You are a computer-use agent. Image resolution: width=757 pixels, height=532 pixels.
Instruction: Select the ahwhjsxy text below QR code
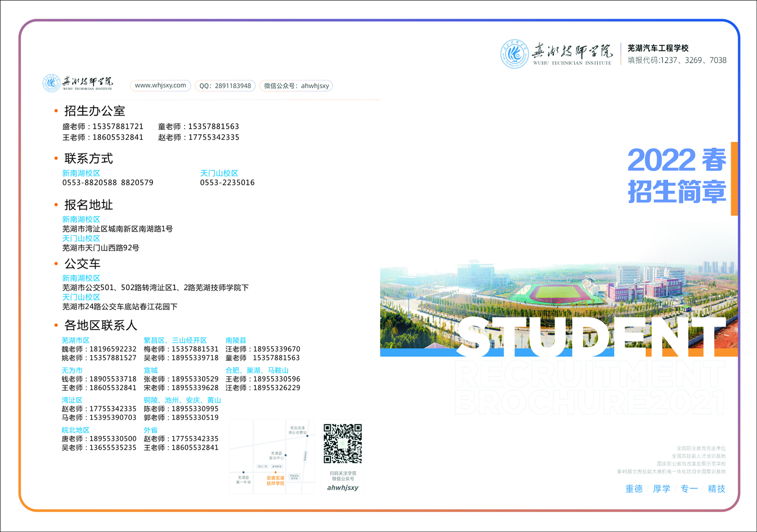click(x=343, y=488)
